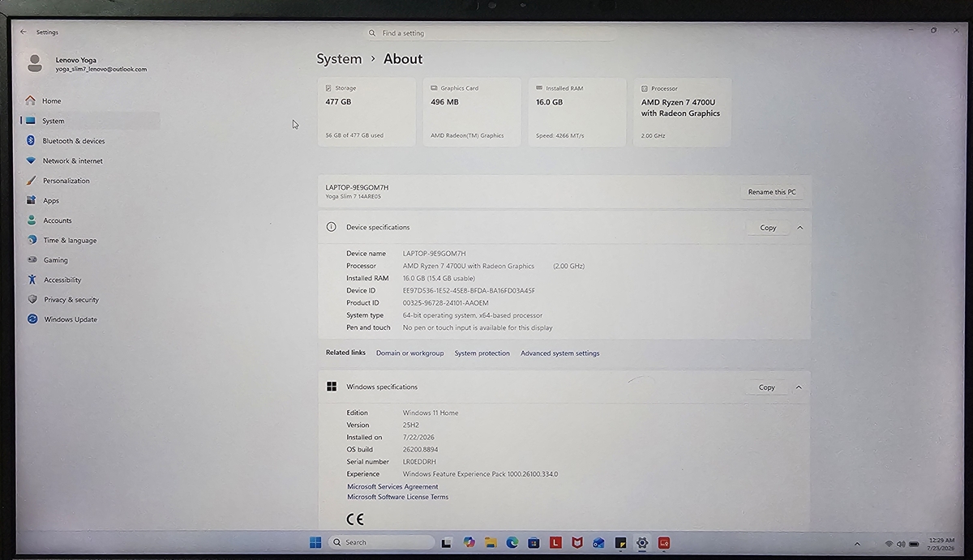Open Sticky Notes from the taskbar

(x=620, y=542)
